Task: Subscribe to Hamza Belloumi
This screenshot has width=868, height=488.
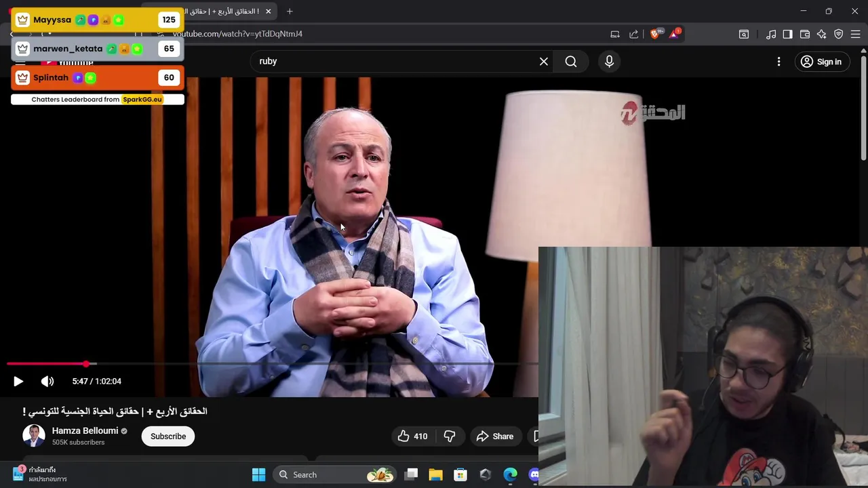Action: [x=168, y=436]
